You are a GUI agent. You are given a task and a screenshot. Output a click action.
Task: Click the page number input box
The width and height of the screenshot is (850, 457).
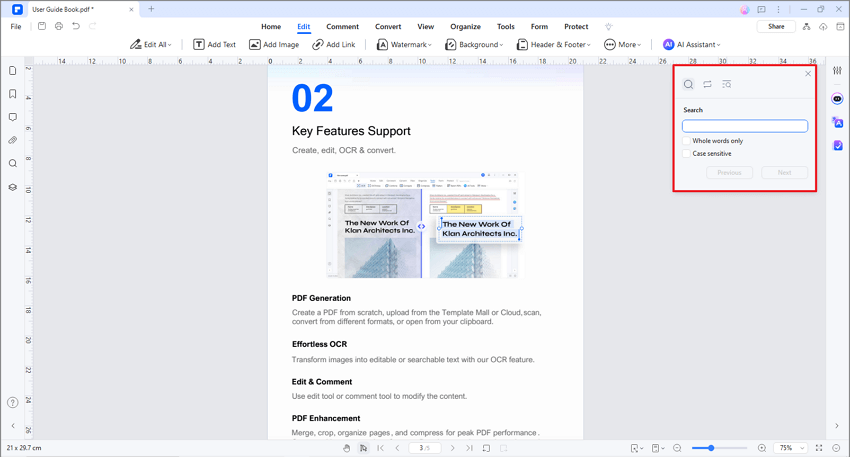424,448
